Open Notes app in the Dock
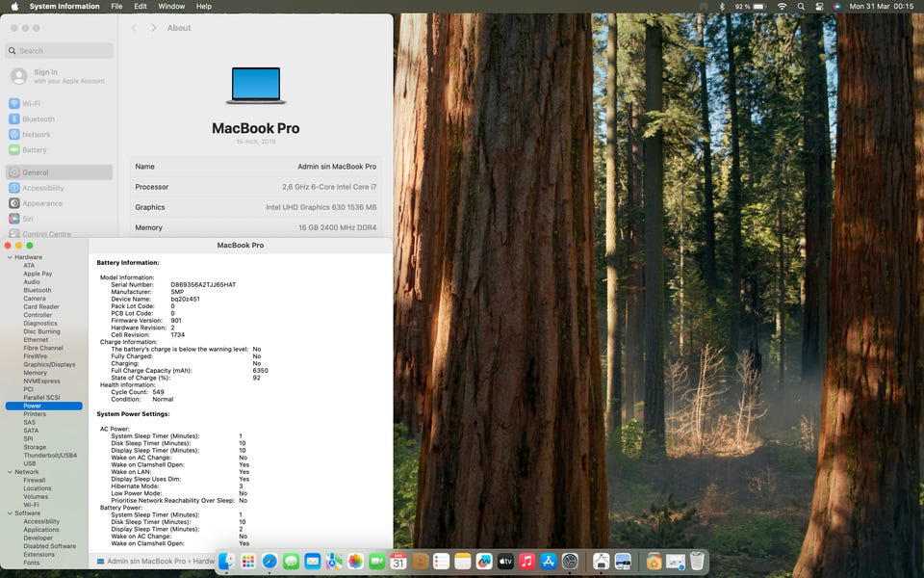924x578 pixels. (463, 561)
